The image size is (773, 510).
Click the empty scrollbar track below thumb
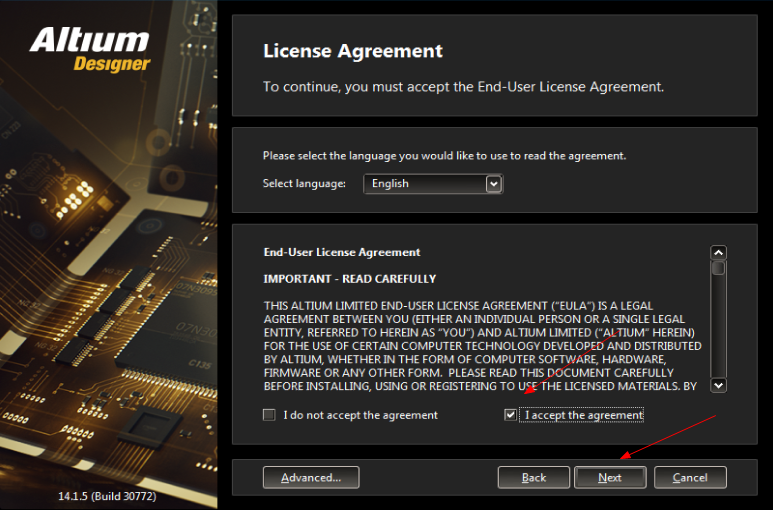[718, 330]
